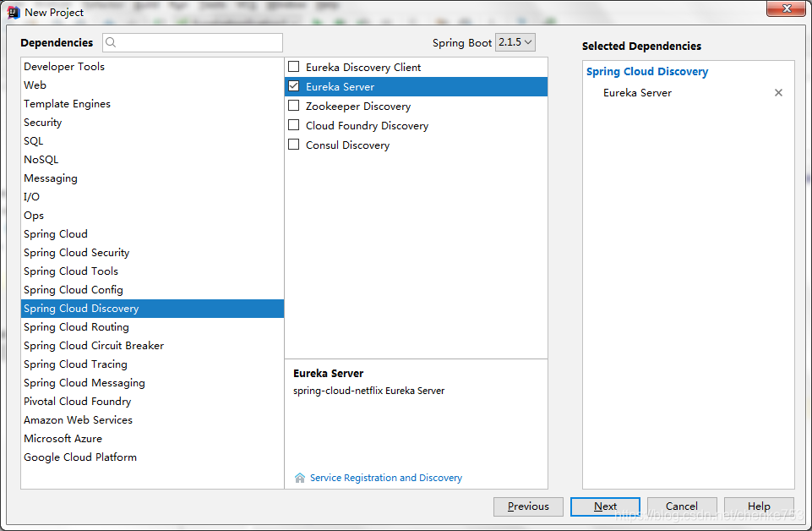
Task: Proceed with the Next button
Action: click(605, 506)
